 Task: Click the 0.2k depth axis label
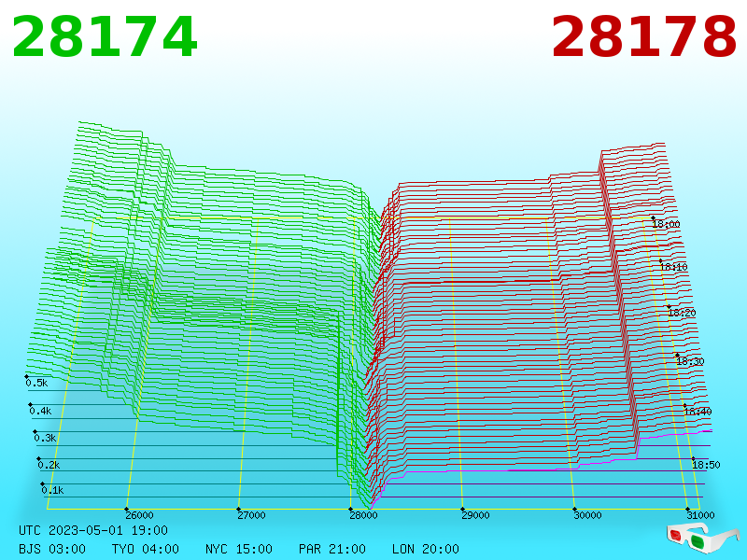tap(49, 465)
